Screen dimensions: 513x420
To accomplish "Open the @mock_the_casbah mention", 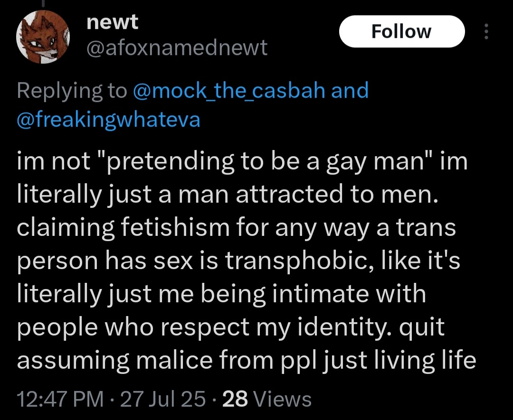I will [x=229, y=91].
